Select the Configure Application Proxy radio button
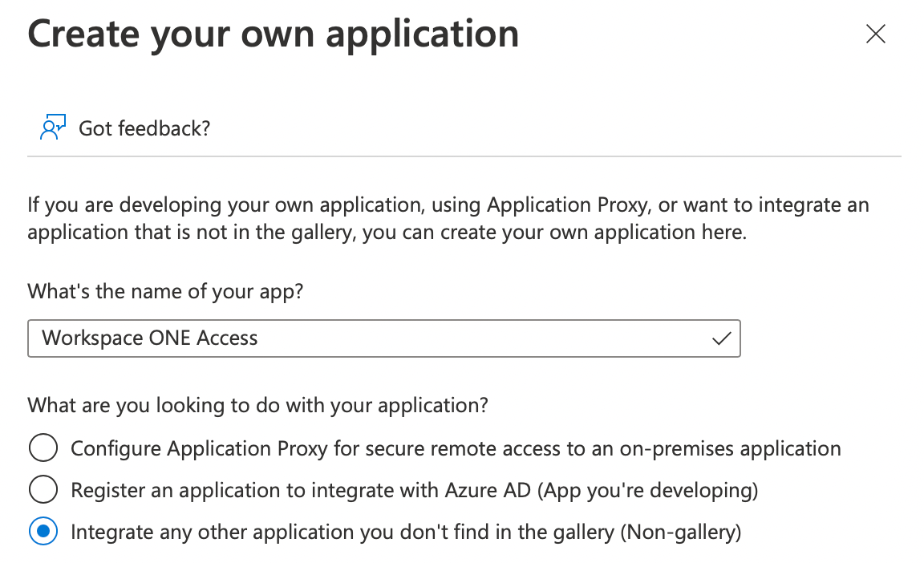924x563 pixels. point(43,448)
